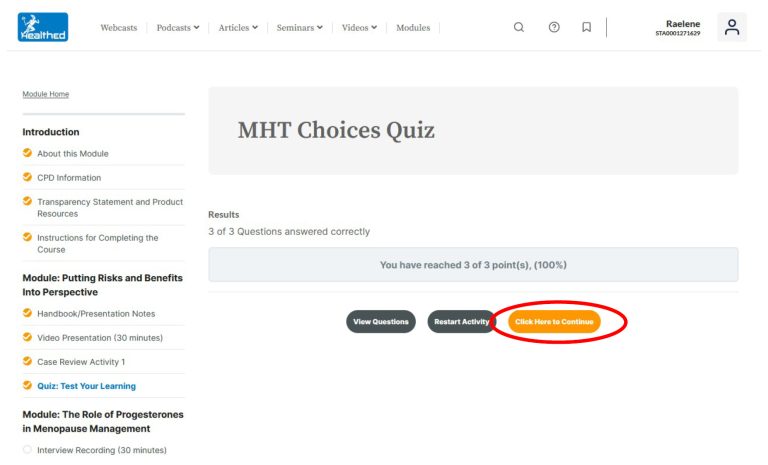Click the Healthed logo
768x465 pixels.
[43, 27]
